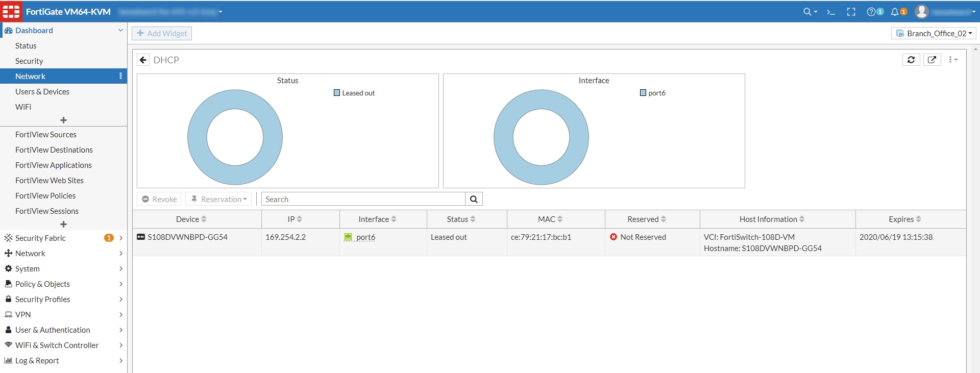Image resolution: width=980 pixels, height=373 pixels.
Task: Click the device icon for S108DVWNBPD-GG54
Action: (x=141, y=237)
